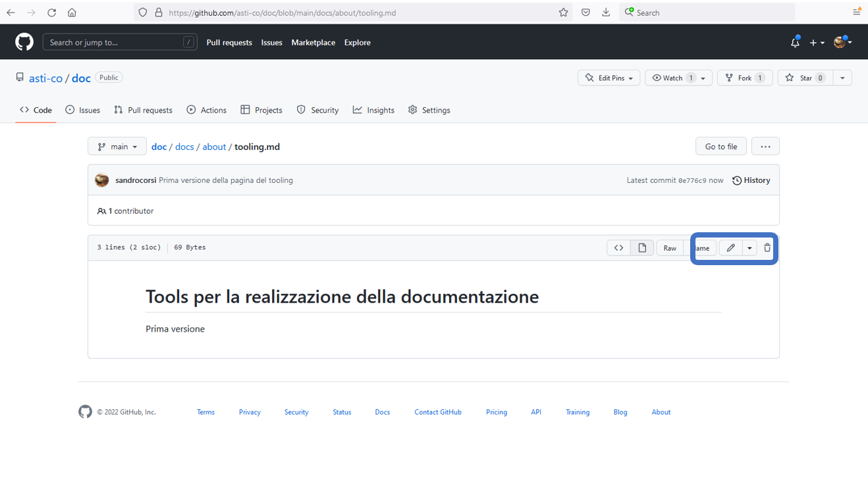Open Marketplace in top navigation

(313, 42)
